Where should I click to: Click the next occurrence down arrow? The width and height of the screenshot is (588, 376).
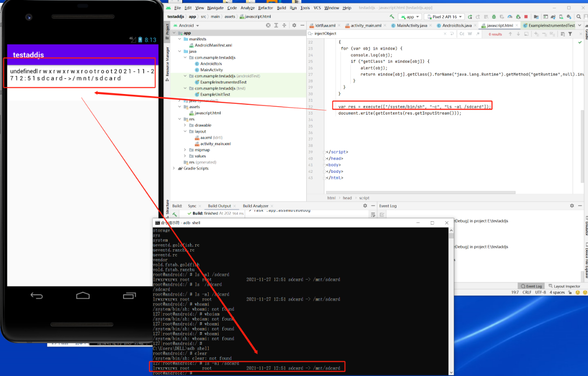click(518, 34)
